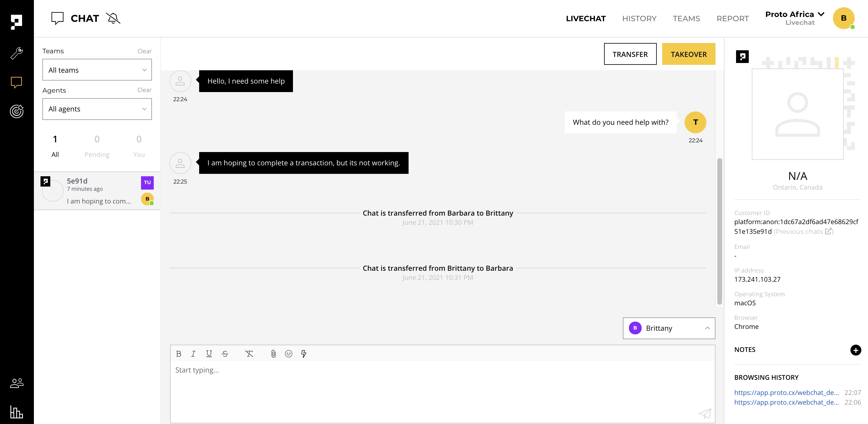868x424 pixels.
Task: Attach a file with the paperclip icon
Action: point(273,354)
